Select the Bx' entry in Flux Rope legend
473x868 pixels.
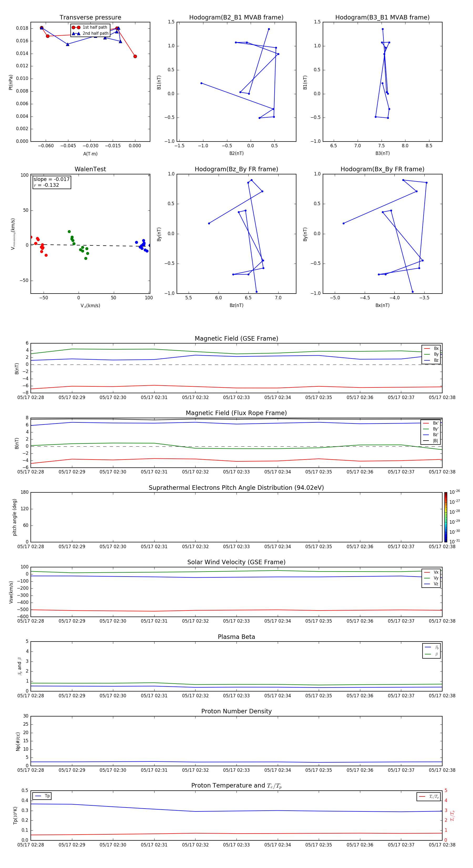[431, 423]
